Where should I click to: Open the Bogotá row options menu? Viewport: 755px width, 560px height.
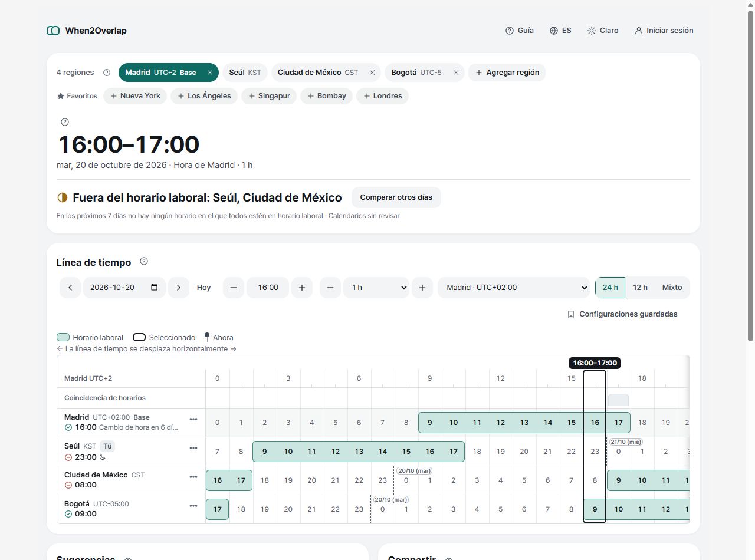193,506
